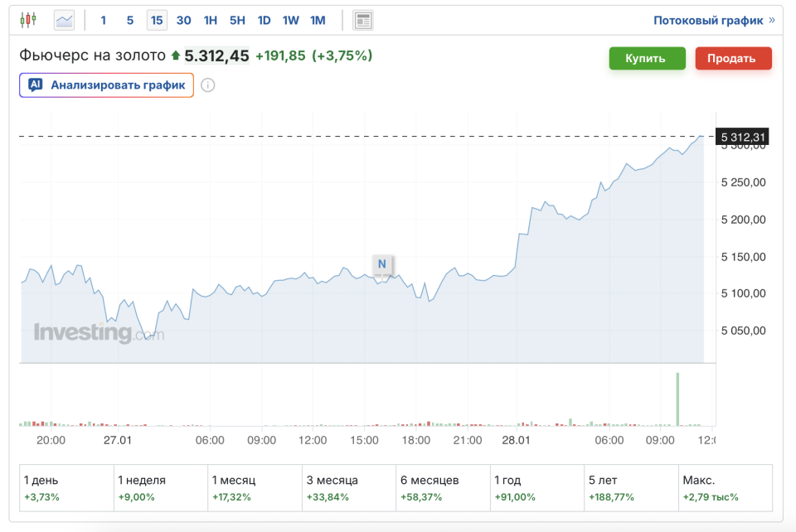Viewport: 796px width, 532px height.
Task: Switch to candlestick chart type
Action: coord(29,20)
